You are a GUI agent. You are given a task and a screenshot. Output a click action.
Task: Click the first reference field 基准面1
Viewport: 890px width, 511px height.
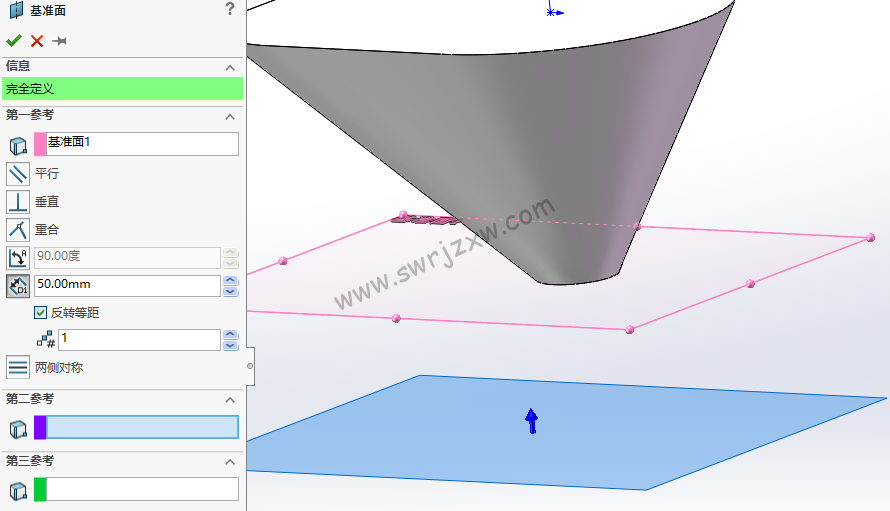[x=142, y=144]
